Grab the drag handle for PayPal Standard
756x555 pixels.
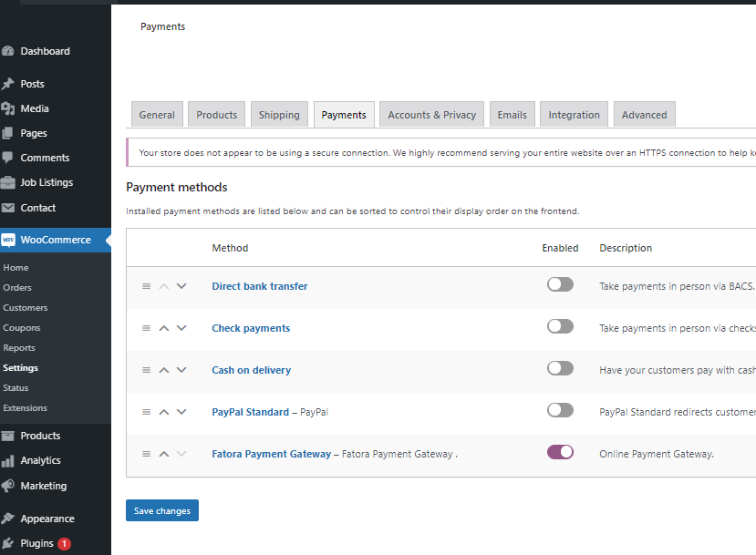[147, 412]
